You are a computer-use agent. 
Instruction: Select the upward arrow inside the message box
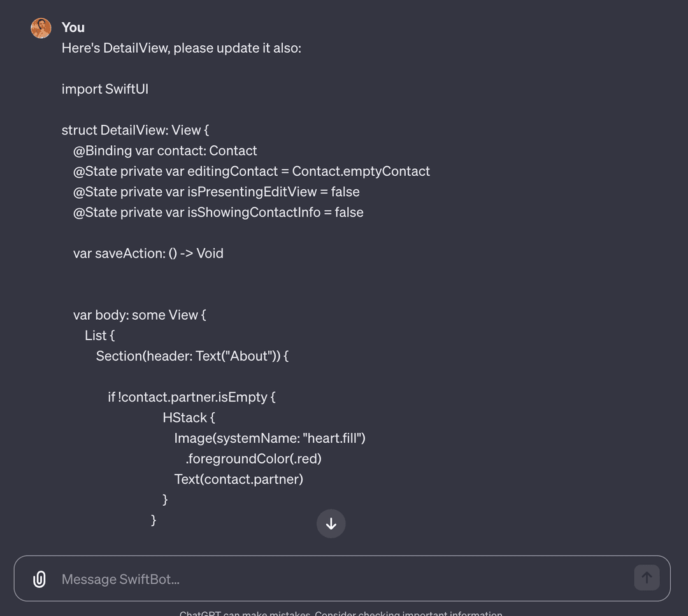pyautogui.click(x=647, y=577)
